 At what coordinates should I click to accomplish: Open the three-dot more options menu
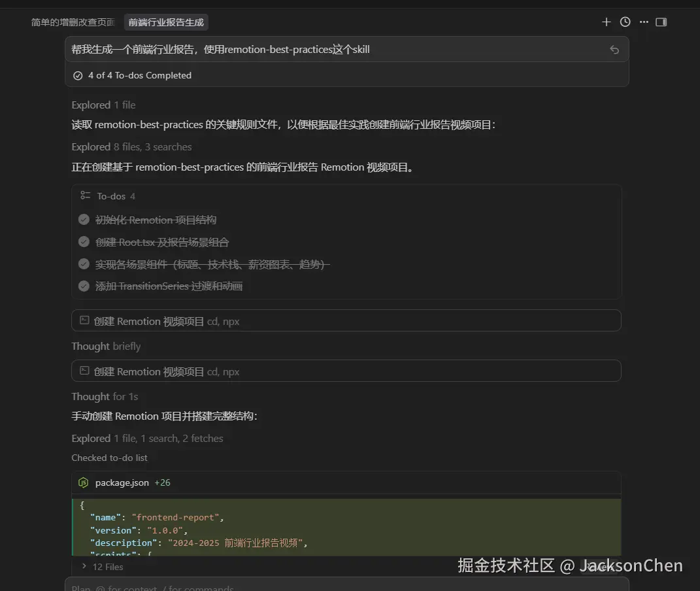pos(644,22)
